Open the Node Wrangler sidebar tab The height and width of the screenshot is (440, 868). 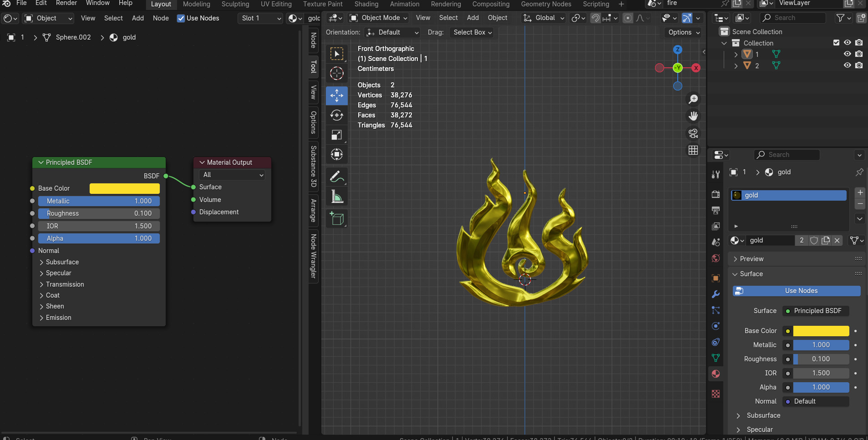pos(313,256)
